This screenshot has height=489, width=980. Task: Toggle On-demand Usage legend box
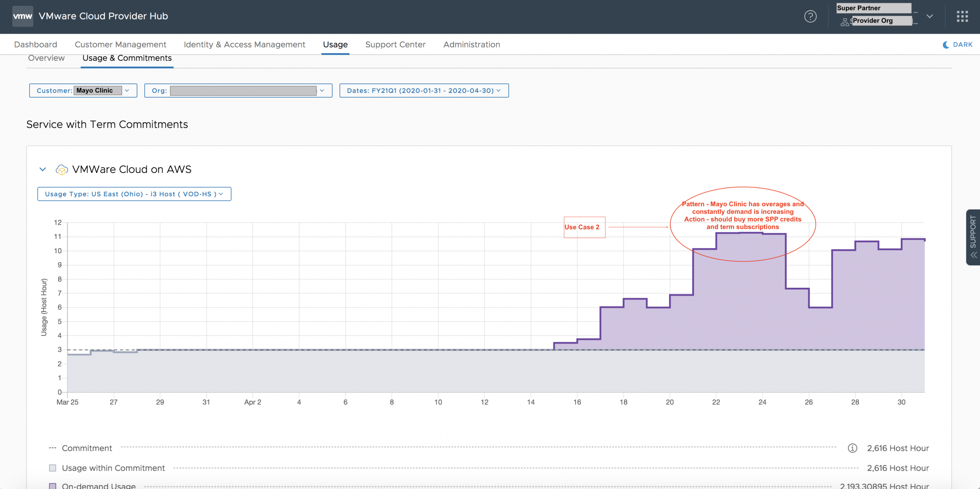53,486
